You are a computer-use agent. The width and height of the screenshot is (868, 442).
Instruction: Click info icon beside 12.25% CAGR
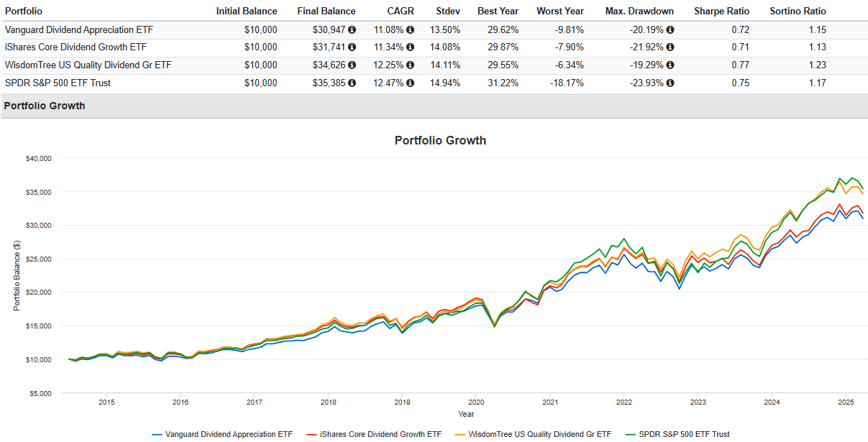[410, 65]
